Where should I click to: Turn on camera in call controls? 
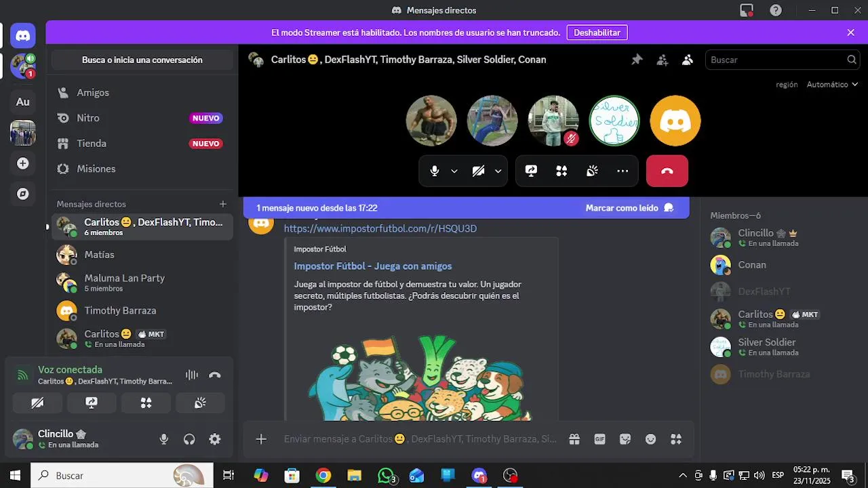[478, 171]
